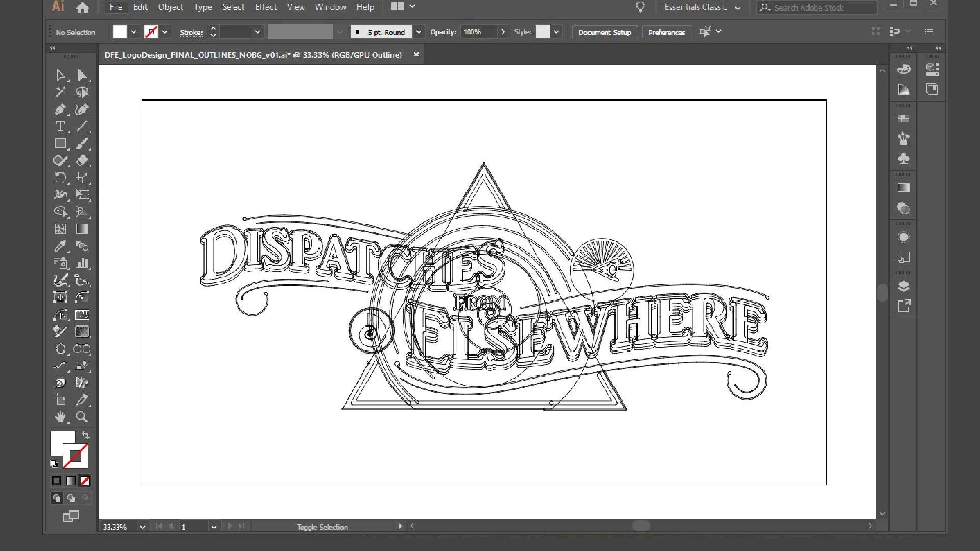Choose the Magic Wand tool

pos(60,92)
